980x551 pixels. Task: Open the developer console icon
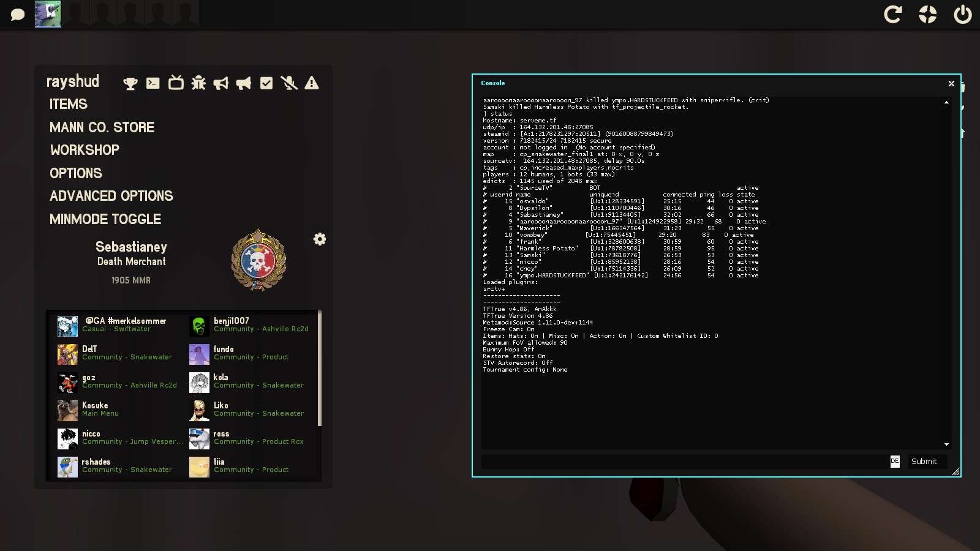tap(153, 83)
